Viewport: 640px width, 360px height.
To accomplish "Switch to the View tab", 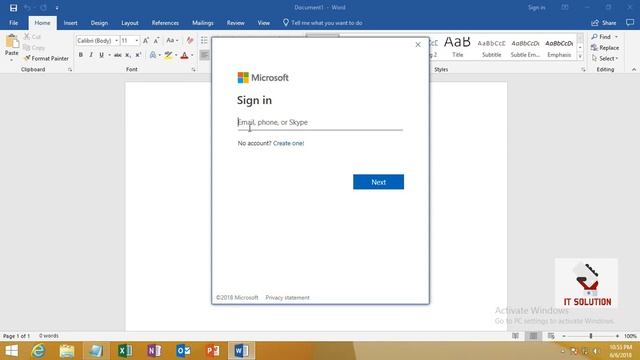I will pos(264,23).
